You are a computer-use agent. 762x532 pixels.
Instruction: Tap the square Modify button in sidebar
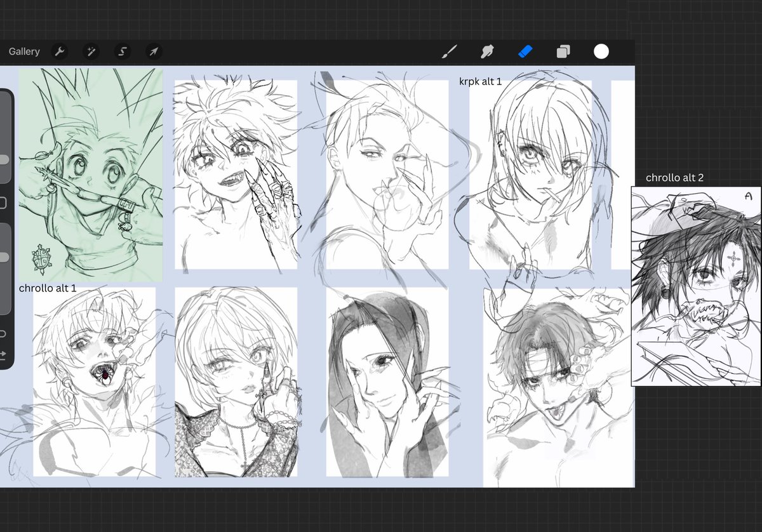click(x=3, y=203)
